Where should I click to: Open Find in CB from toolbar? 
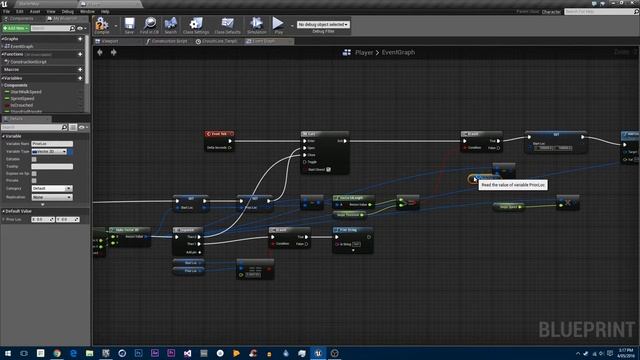tap(149, 25)
